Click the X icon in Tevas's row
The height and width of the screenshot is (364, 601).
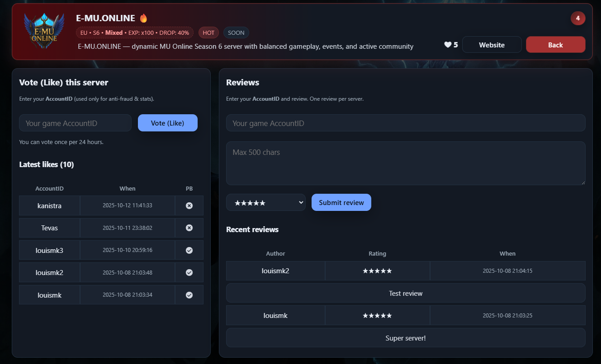tap(189, 228)
